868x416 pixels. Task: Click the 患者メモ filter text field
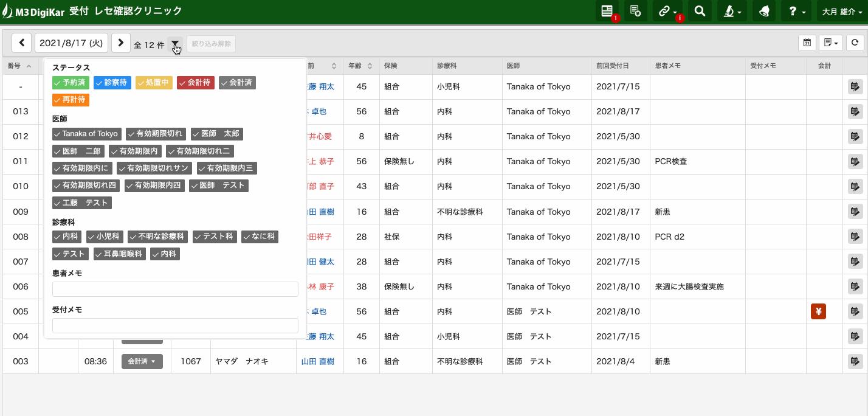175,289
